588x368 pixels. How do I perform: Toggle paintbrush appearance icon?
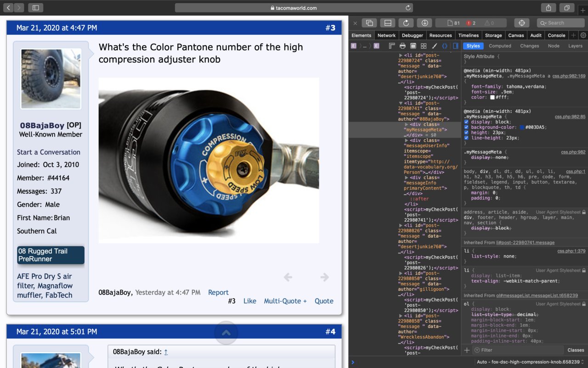(x=434, y=46)
